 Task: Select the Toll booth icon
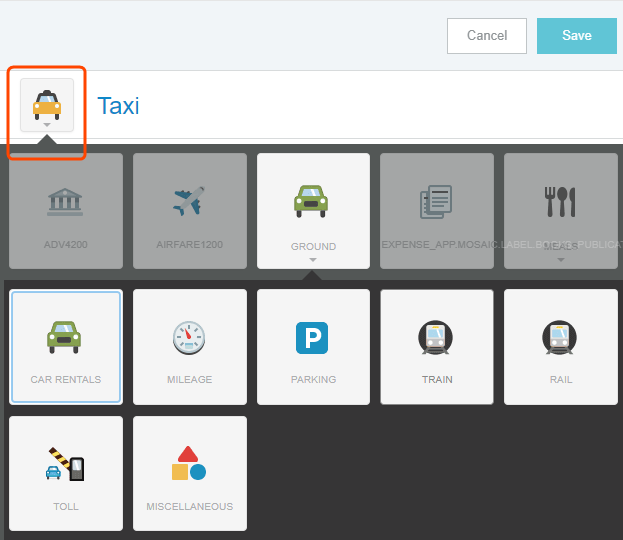[x=66, y=472]
